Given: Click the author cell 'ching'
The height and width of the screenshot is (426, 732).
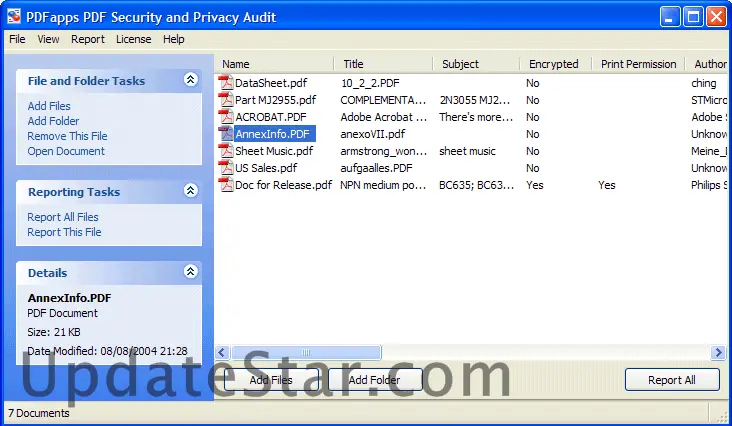Looking at the screenshot, I should point(704,83).
